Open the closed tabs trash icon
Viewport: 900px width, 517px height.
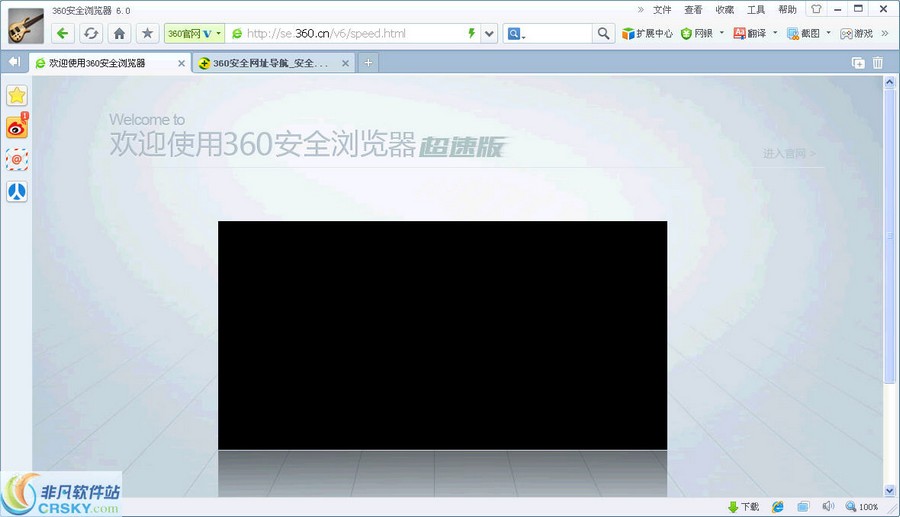coord(878,63)
